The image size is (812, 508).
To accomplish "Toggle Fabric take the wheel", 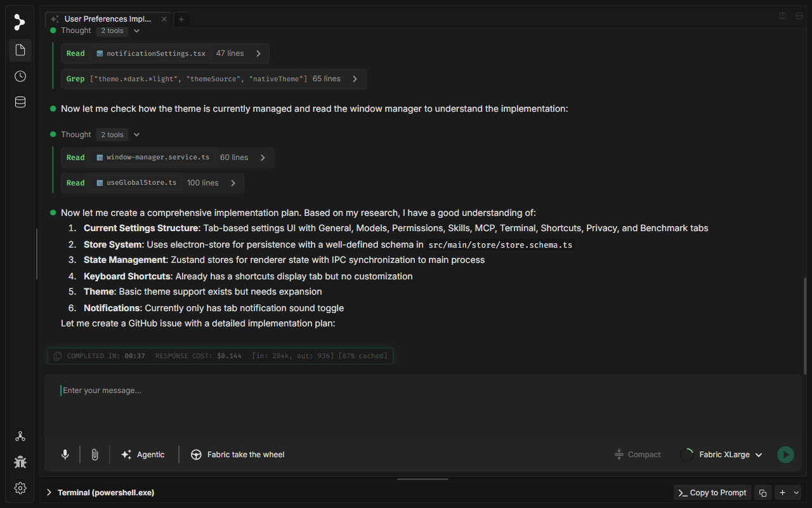I will (x=238, y=455).
